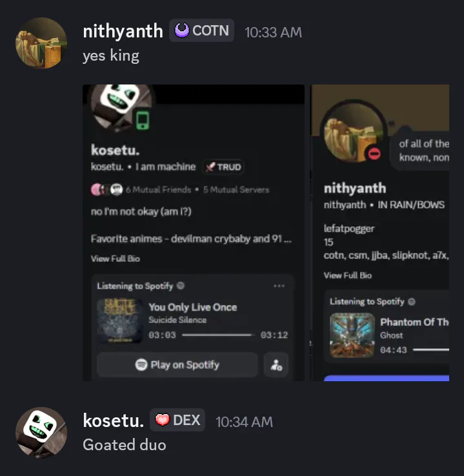Click the listen-along person icon button
This screenshot has height=476, width=464.
276,364
